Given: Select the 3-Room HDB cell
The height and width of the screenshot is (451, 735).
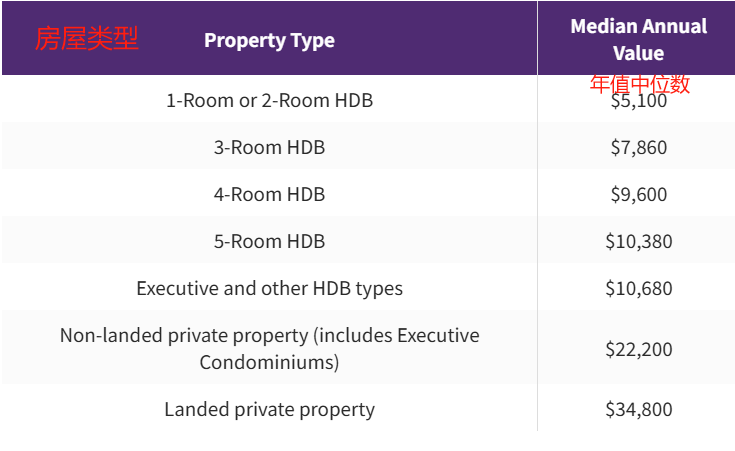Looking at the screenshot, I should 270,147.
